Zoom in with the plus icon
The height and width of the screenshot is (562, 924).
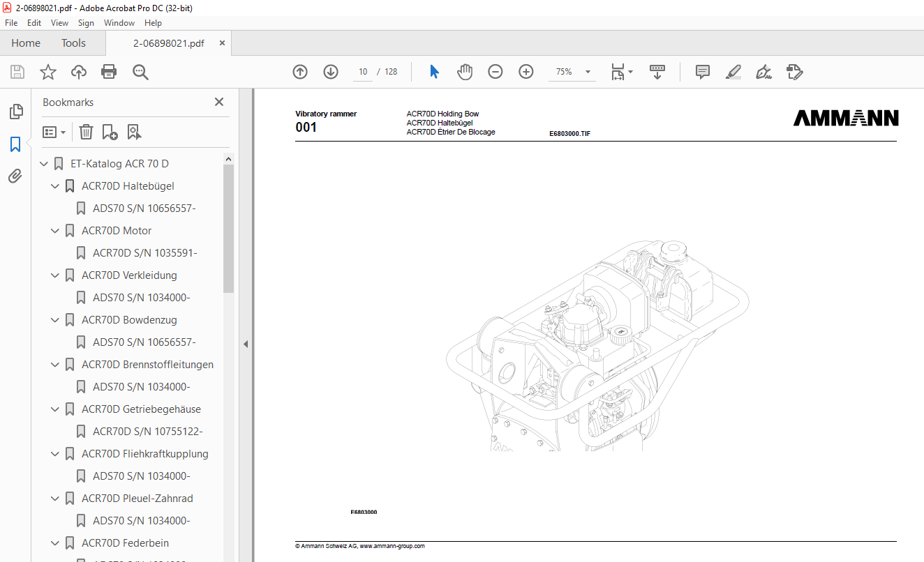pyautogui.click(x=526, y=72)
